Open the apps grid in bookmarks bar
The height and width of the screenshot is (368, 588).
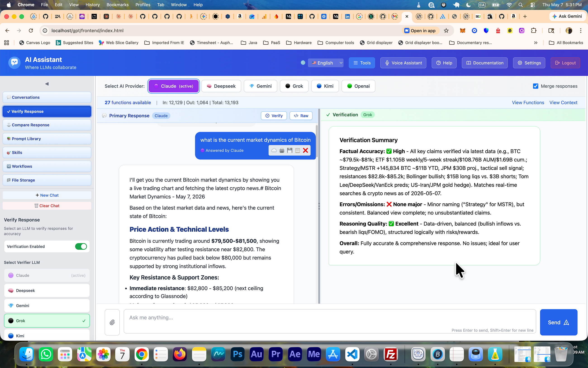(7, 43)
